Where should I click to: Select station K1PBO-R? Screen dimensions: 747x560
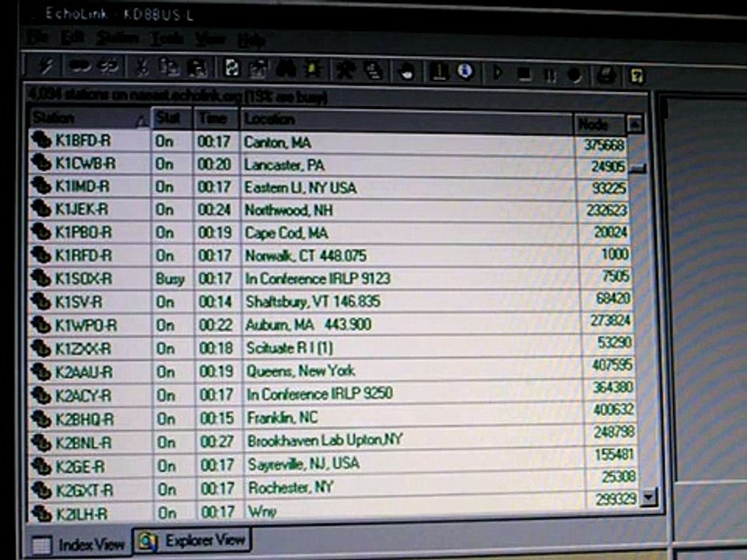tap(84, 233)
